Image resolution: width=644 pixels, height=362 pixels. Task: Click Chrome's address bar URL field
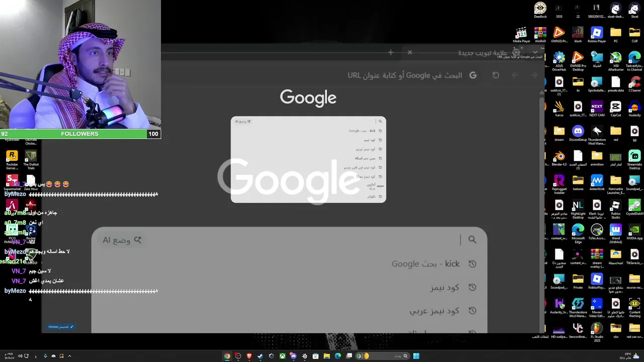click(405, 75)
